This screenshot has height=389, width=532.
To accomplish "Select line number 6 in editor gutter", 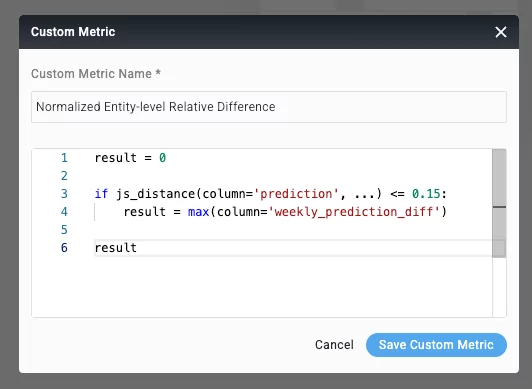I will pyautogui.click(x=64, y=248).
